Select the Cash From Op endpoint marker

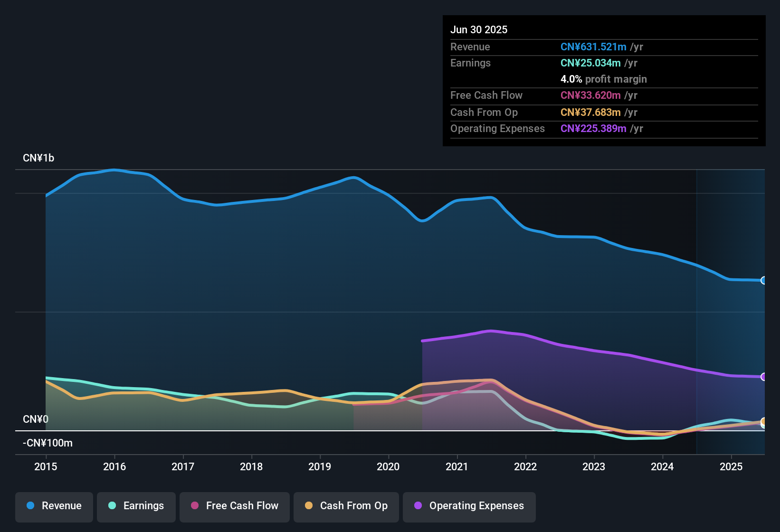click(764, 422)
